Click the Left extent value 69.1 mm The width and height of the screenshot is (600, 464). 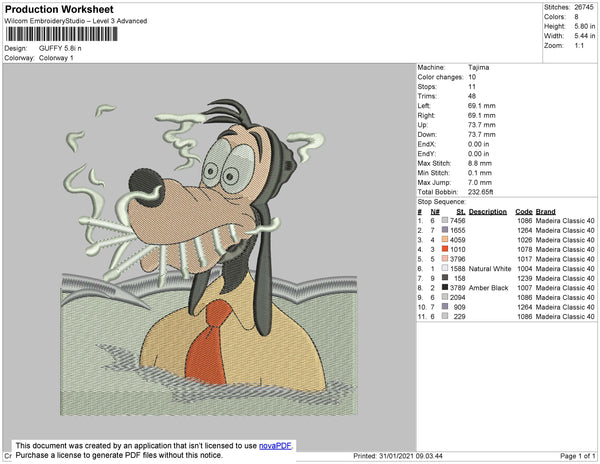pyautogui.click(x=481, y=106)
